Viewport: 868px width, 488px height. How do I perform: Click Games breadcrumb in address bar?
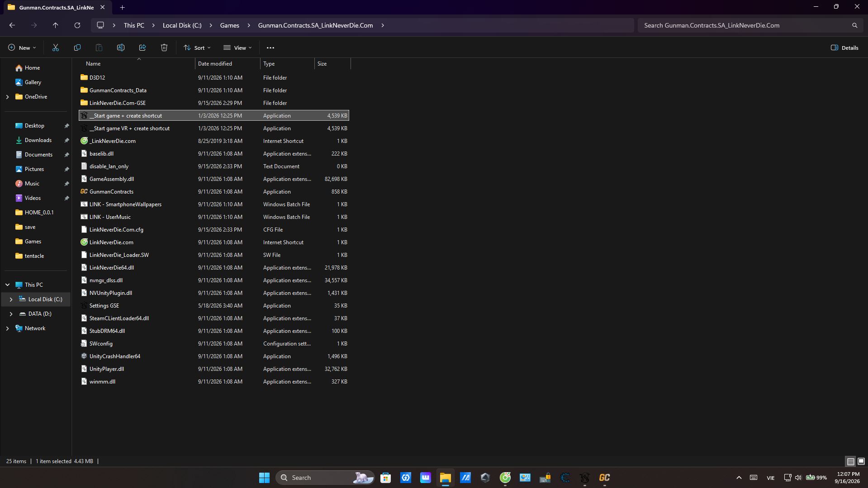[230, 25]
